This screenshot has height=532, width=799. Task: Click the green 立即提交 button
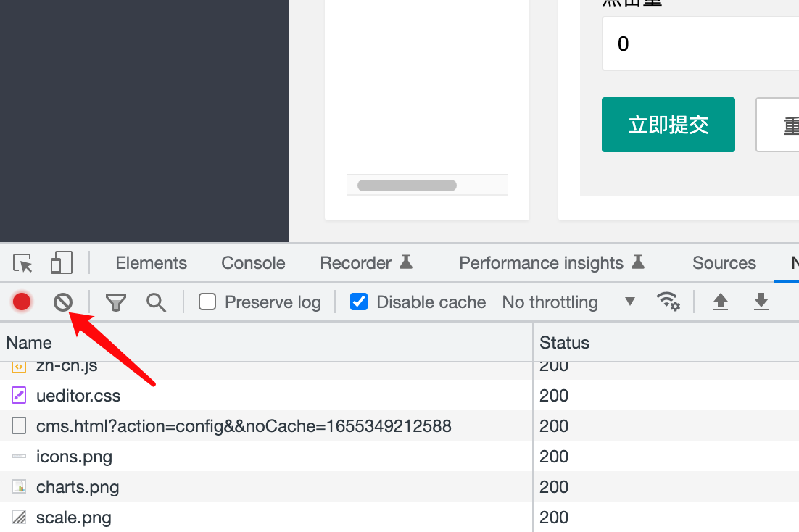click(x=668, y=125)
